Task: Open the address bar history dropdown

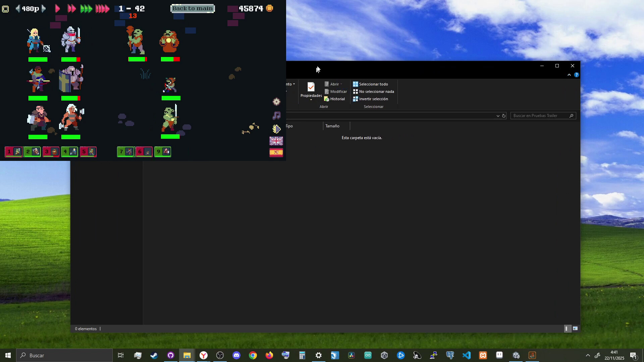Action: click(x=498, y=116)
